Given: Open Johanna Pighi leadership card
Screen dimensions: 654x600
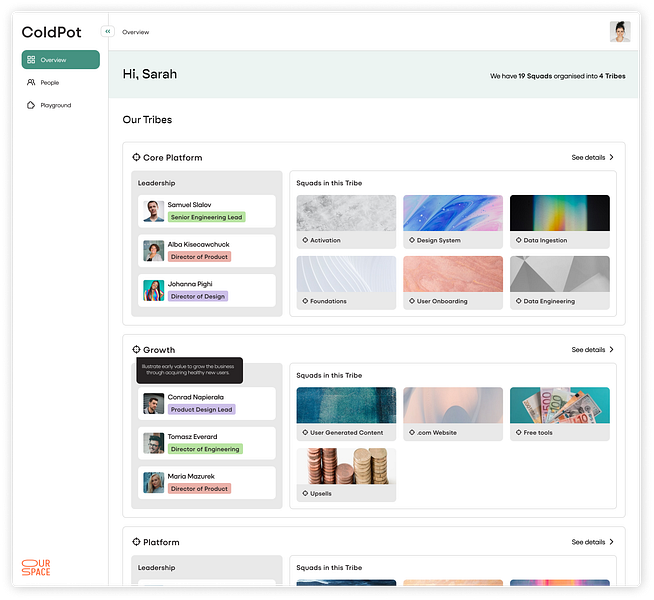Looking at the screenshot, I should pos(207,290).
